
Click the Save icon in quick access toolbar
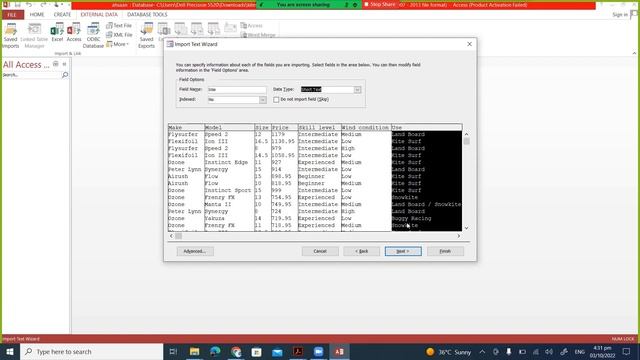click(18, 4)
